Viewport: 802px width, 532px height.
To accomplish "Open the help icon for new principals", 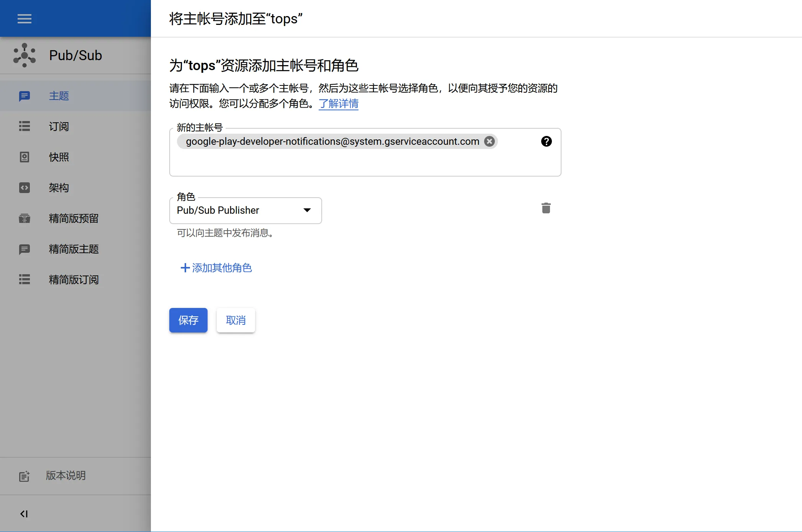I will [547, 141].
